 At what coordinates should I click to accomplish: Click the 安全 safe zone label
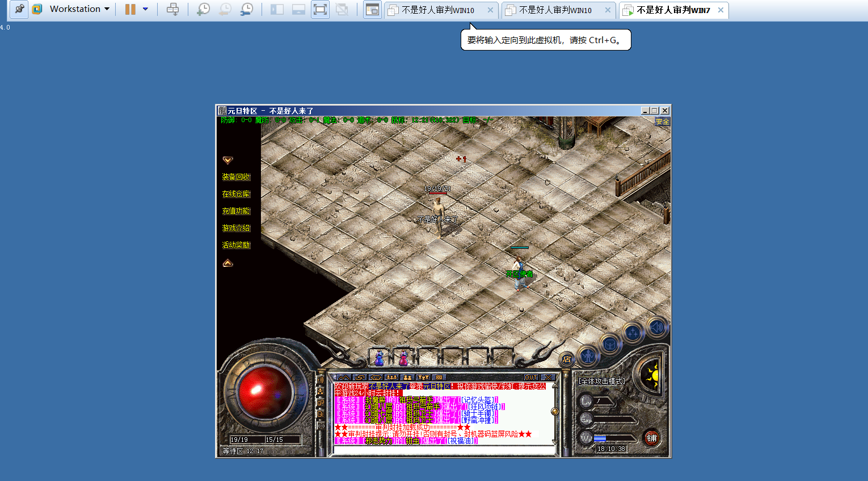pos(663,122)
